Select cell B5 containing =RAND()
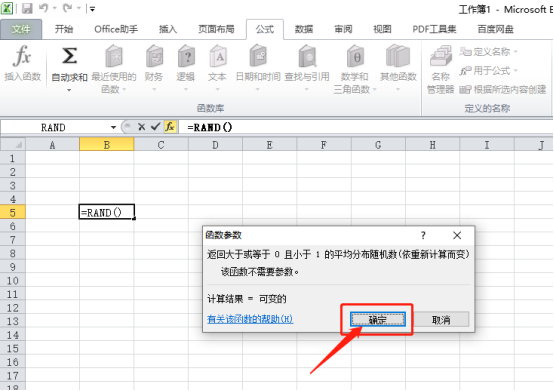The height and width of the screenshot is (391, 554). [x=107, y=212]
